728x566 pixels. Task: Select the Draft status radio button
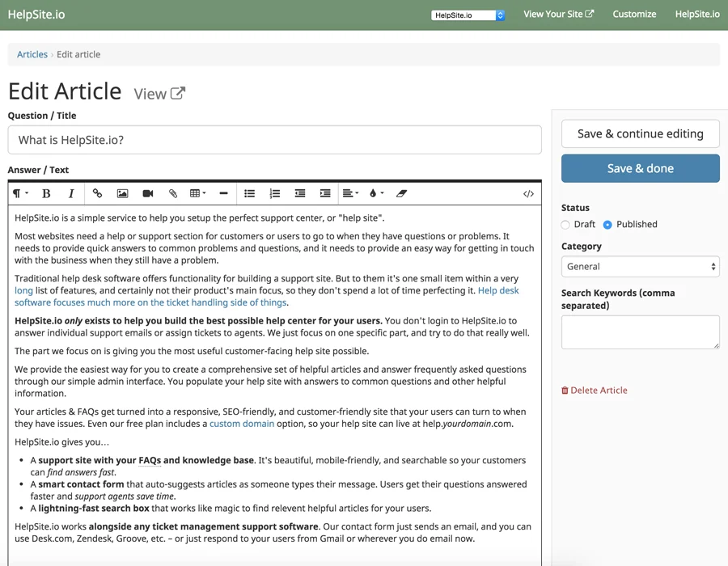(x=565, y=224)
